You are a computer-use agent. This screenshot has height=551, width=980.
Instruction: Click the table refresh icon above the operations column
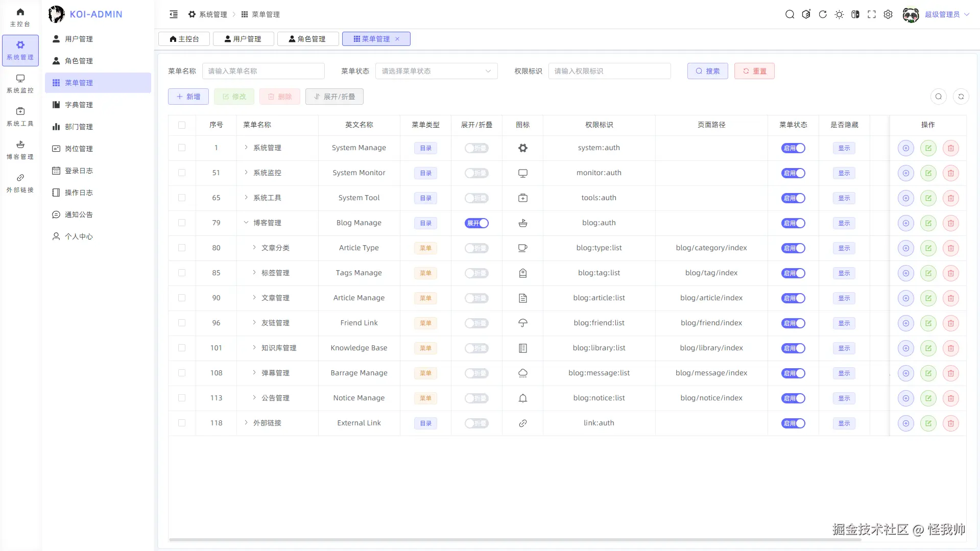point(961,97)
